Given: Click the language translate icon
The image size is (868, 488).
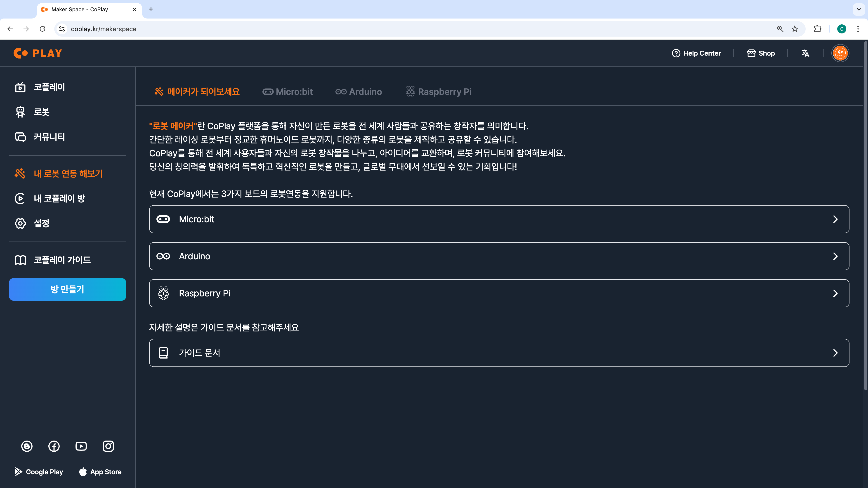Looking at the screenshot, I should (x=805, y=53).
